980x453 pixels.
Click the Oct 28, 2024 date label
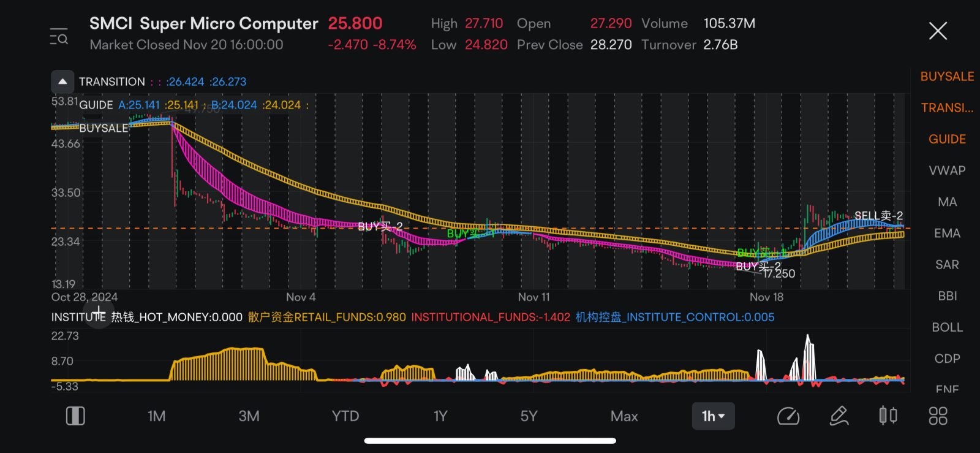[85, 297]
